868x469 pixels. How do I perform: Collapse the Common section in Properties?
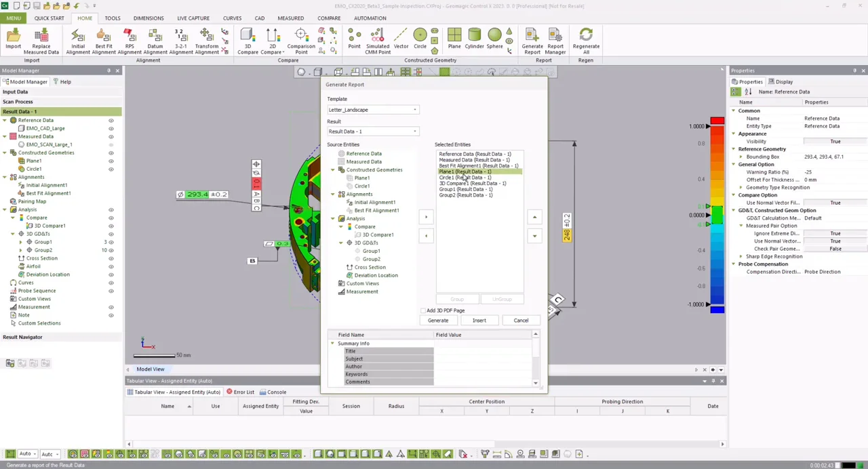point(733,110)
